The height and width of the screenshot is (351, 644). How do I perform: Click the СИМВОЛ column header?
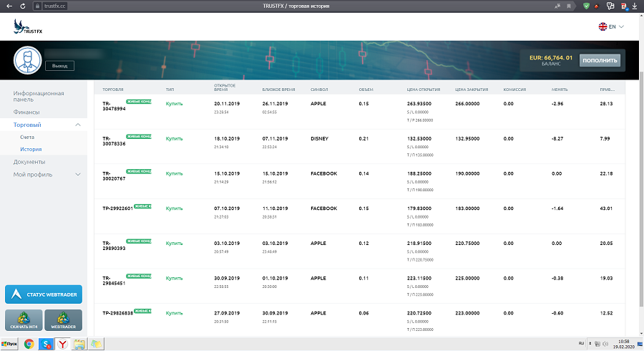[x=319, y=90]
